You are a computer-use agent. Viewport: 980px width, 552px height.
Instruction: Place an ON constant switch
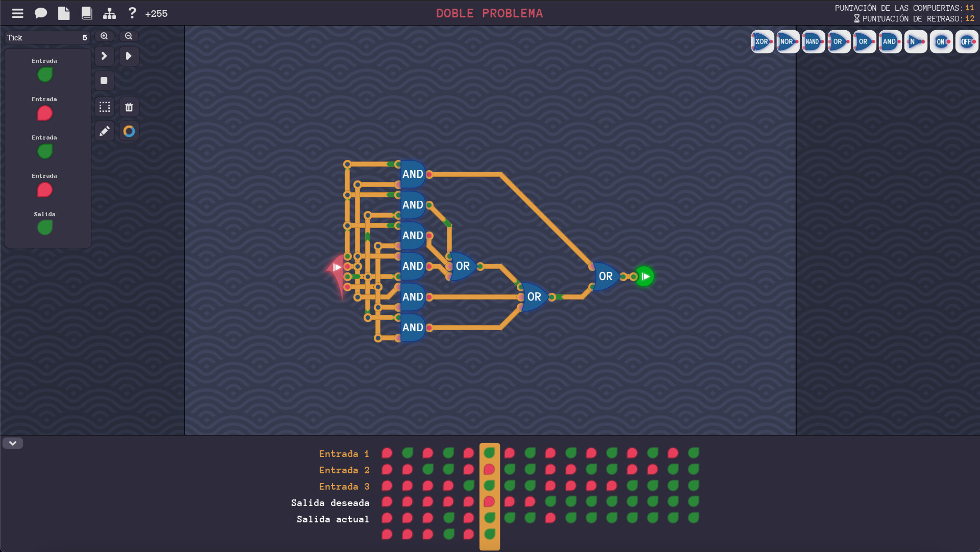pos(940,41)
